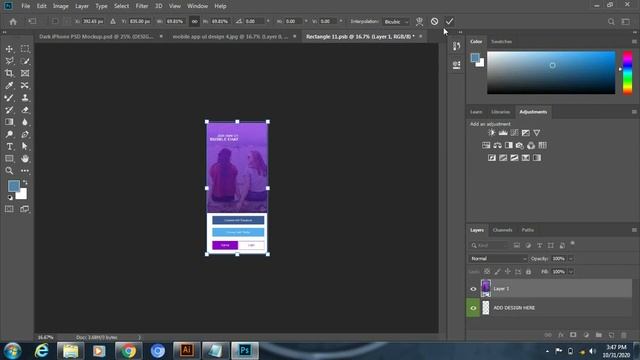Click the hue spectrum slider in Color panel
The image size is (640, 360).
[x=627, y=73]
